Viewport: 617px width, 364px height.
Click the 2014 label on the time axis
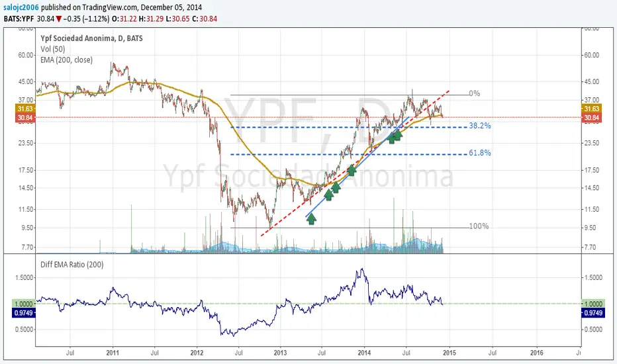coord(364,353)
